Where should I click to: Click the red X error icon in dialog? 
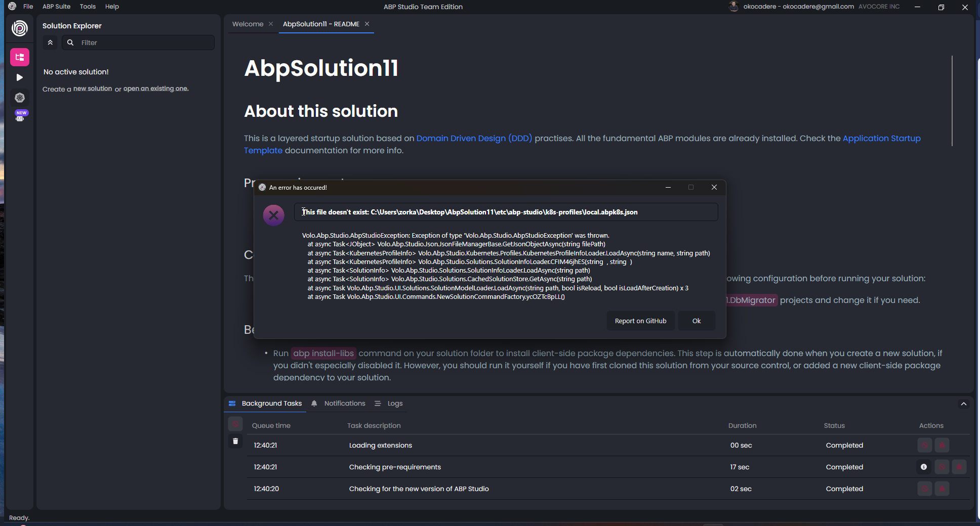[x=273, y=215]
